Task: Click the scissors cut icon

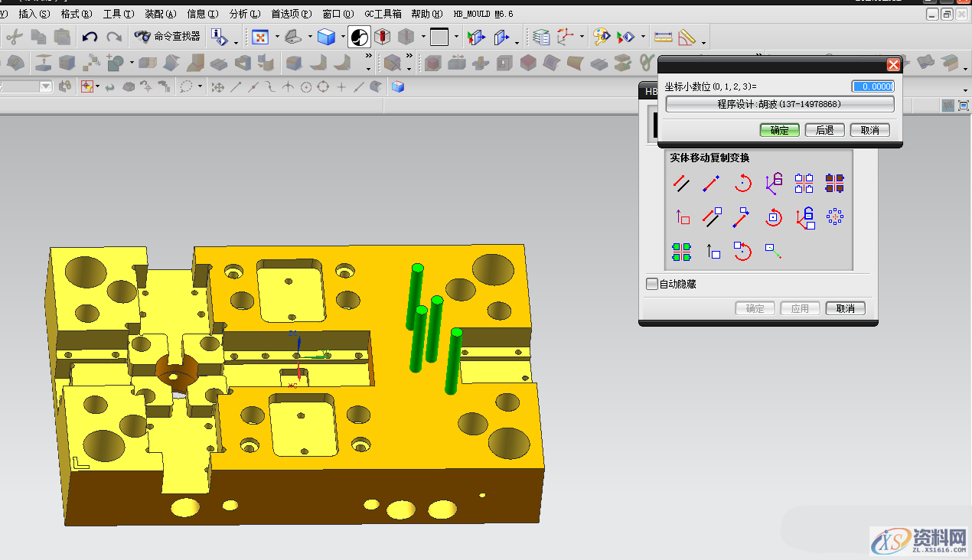Action: 13,36
